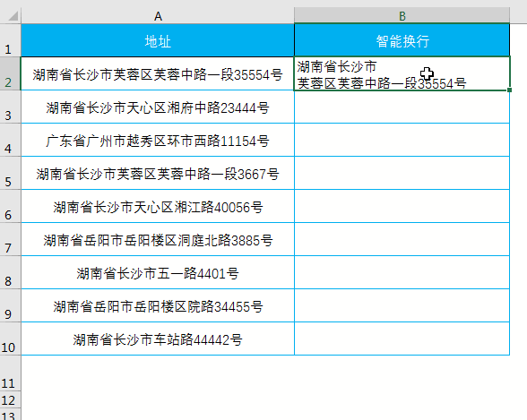Select cell 湖南省长沙市芙蓉区芙蓉中路一段3667号

click(158, 173)
